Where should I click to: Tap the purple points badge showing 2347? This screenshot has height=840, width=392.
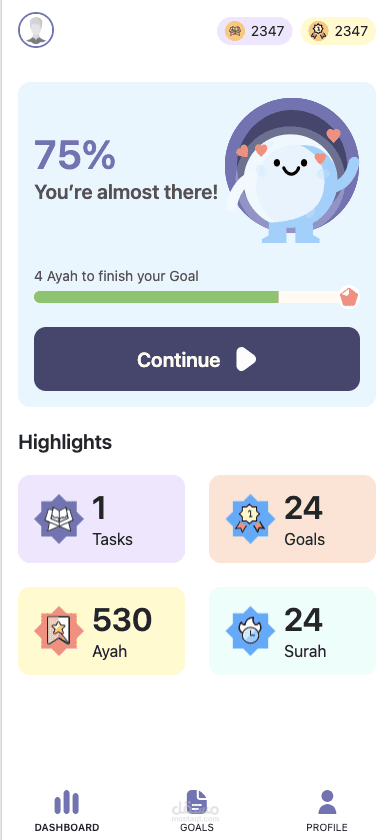(254, 31)
